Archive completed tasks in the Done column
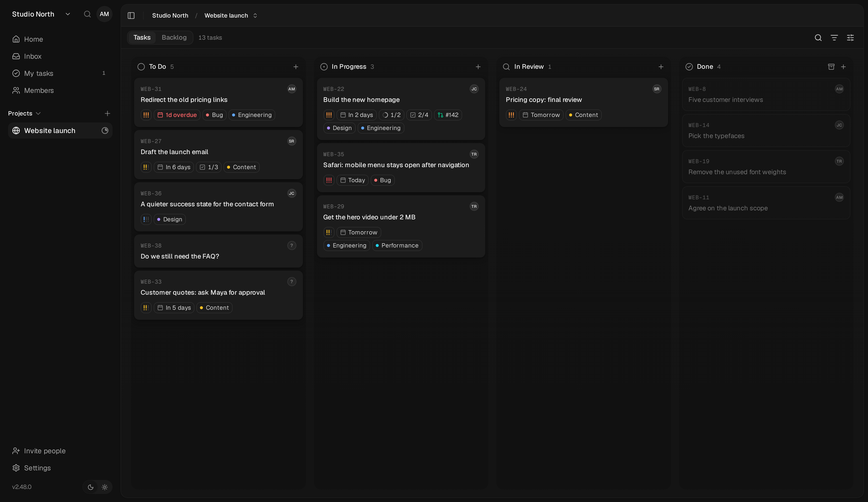Viewport: 868px width, 502px height. click(831, 67)
